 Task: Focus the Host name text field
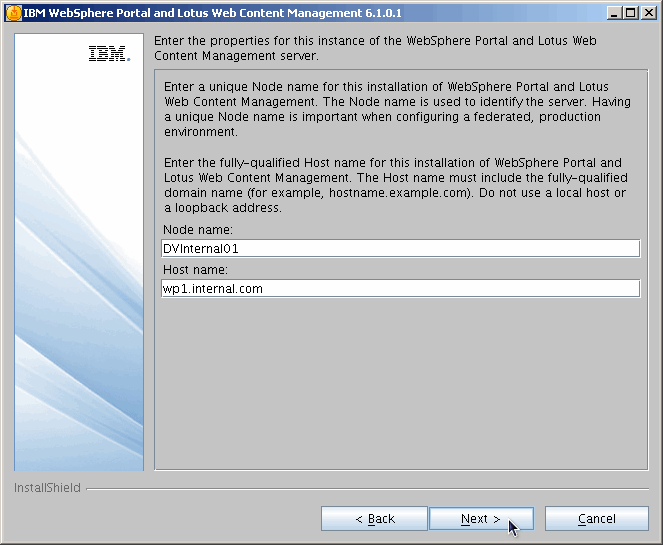pos(399,288)
